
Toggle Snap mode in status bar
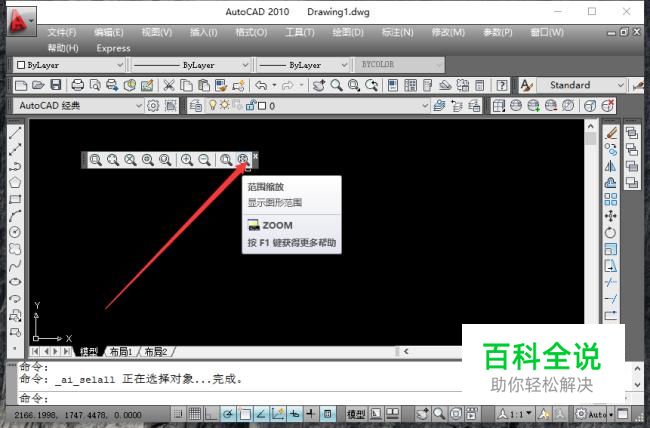178,414
